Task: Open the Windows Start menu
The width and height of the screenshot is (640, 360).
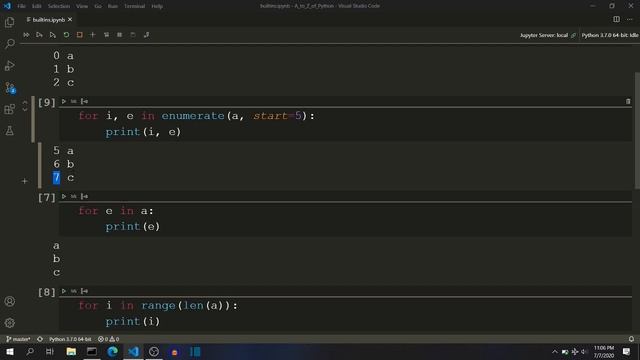Action: coord(9,352)
